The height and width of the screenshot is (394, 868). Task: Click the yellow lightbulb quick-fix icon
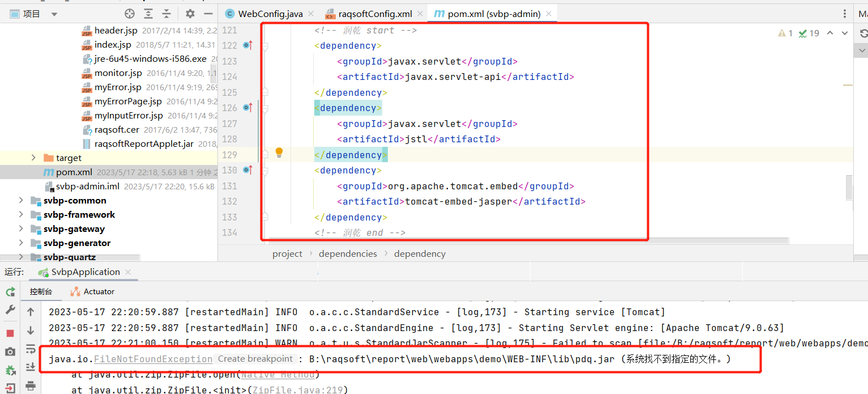click(x=279, y=152)
